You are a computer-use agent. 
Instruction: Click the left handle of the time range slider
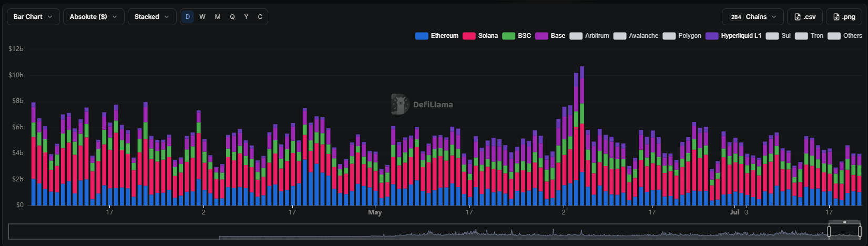(829, 231)
